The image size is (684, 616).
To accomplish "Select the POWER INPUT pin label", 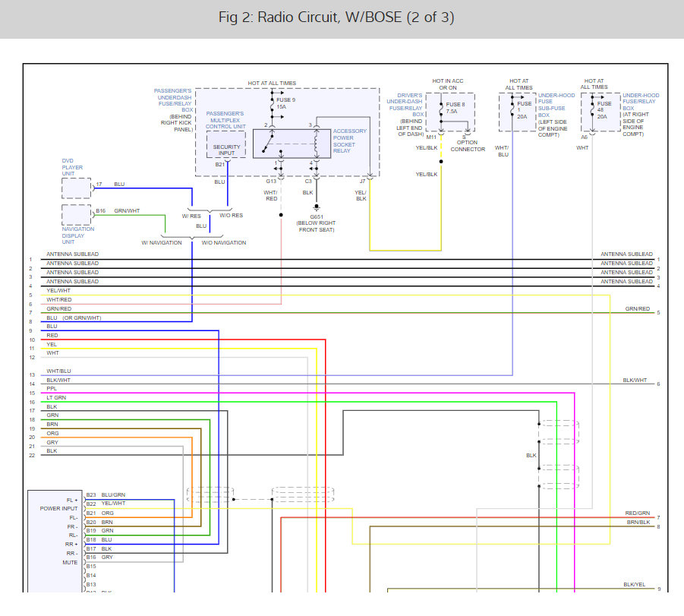I will tap(58, 509).
